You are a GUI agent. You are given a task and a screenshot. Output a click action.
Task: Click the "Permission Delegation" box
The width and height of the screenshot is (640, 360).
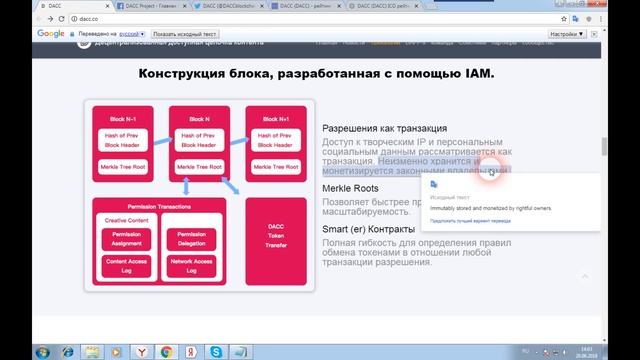coord(191,239)
